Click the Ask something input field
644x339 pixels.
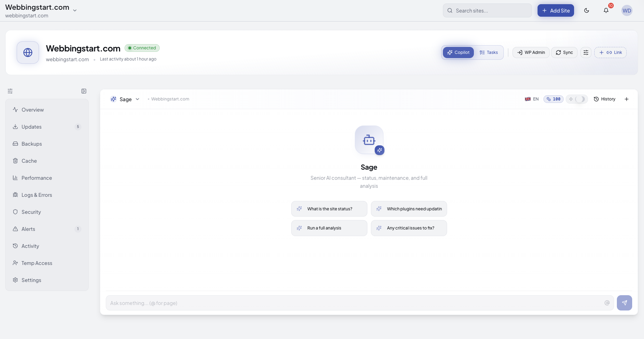pyautogui.click(x=313, y=303)
